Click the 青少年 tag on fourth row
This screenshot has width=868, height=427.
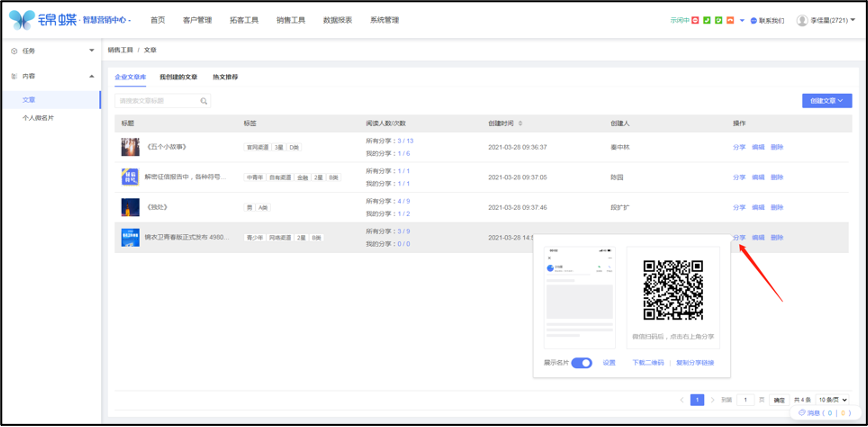click(x=255, y=238)
